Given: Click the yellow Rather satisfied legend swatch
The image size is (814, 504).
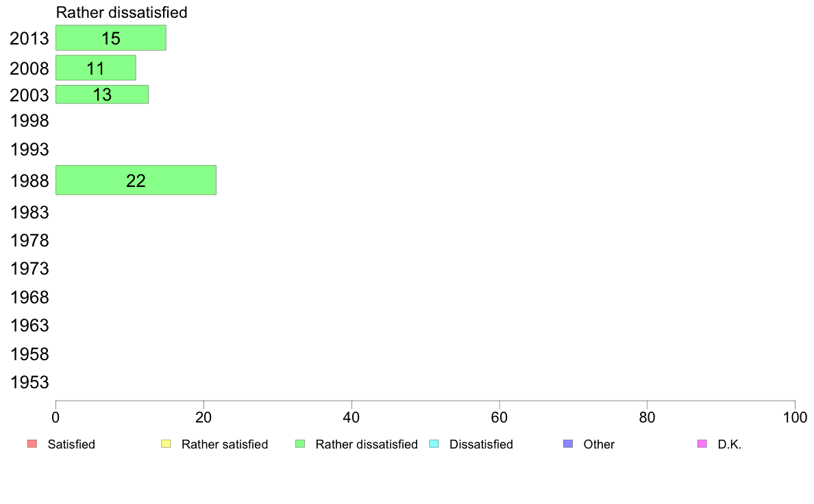Looking at the screenshot, I should [166, 444].
